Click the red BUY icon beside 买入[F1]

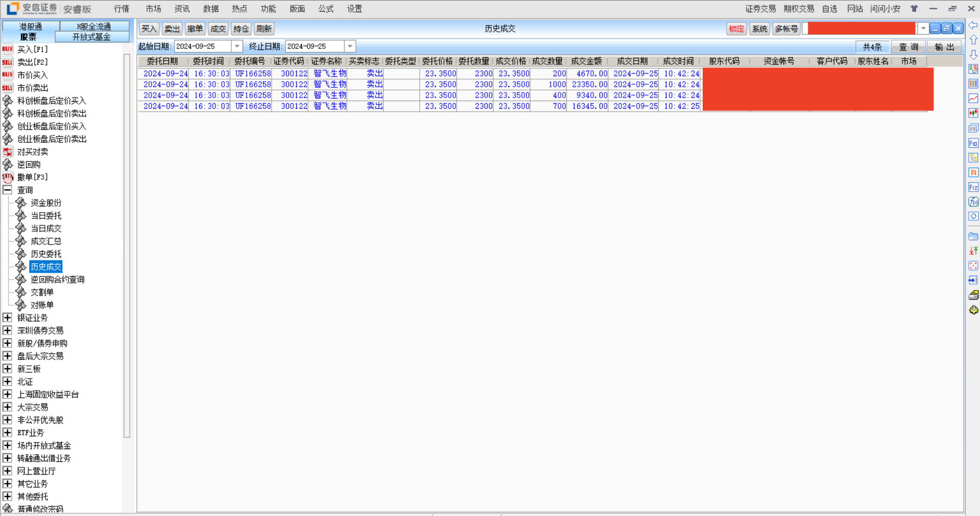[x=7, y=49]
